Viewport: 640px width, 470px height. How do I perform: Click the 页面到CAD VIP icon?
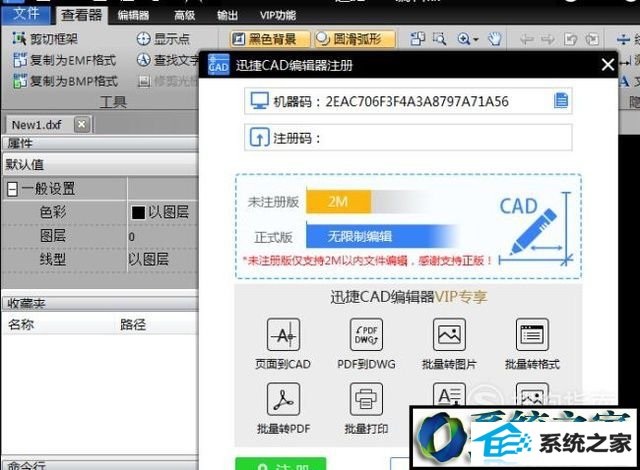[x=283, y=335]
